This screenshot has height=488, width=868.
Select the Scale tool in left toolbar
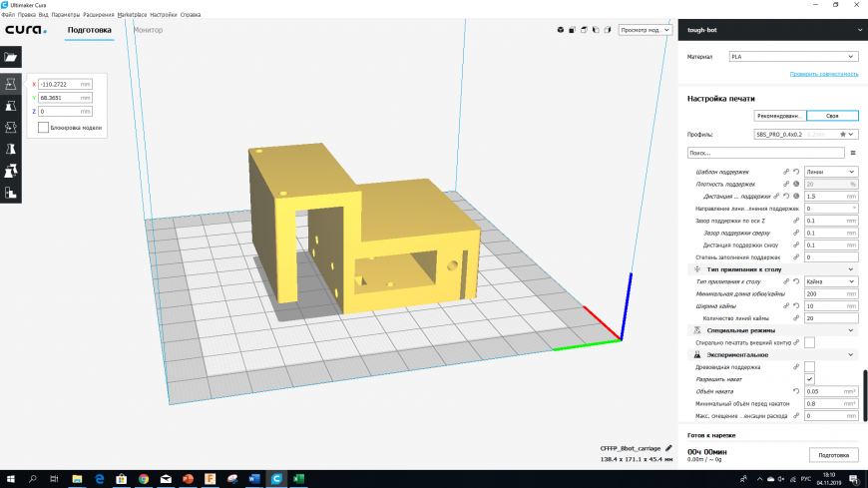[x=11, y=106]
